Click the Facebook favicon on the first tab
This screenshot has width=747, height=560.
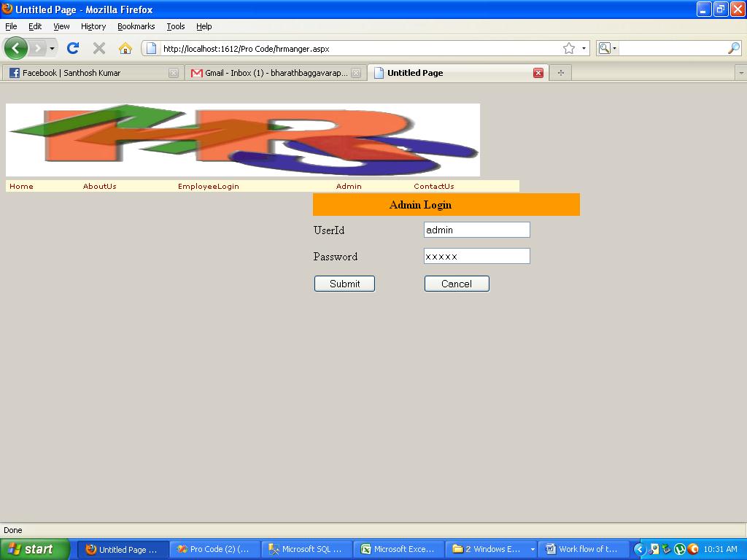(x=15, y=73)
